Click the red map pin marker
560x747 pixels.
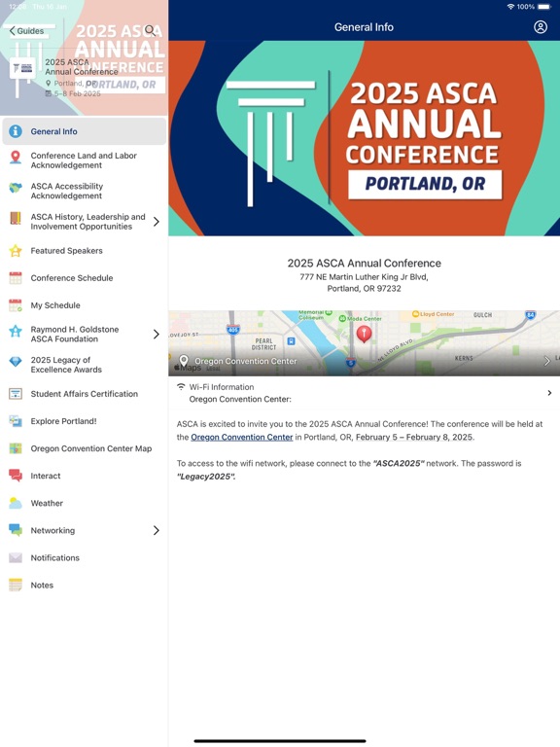364,334
